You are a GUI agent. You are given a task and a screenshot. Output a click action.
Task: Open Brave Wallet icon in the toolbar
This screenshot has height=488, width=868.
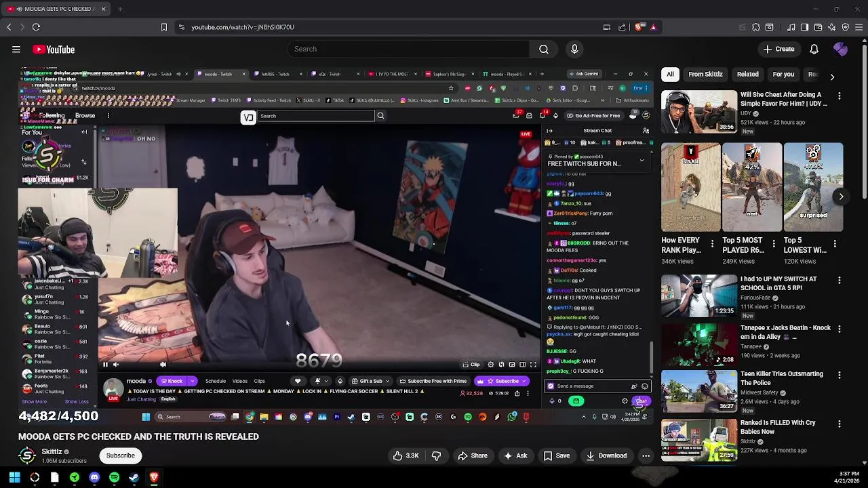[x=818, y=27]
